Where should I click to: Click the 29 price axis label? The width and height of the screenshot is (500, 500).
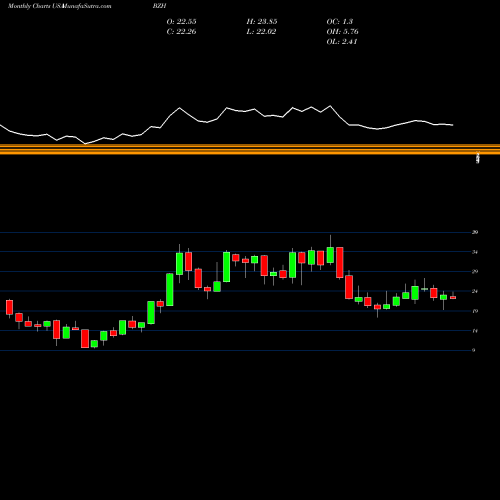click(475, 271)
